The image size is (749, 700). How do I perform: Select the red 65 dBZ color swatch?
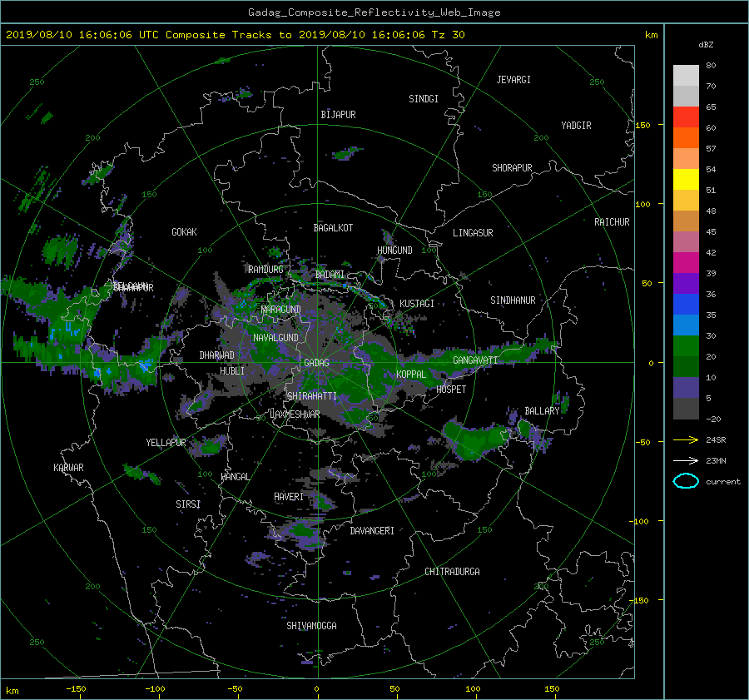(x=686, y=117)
